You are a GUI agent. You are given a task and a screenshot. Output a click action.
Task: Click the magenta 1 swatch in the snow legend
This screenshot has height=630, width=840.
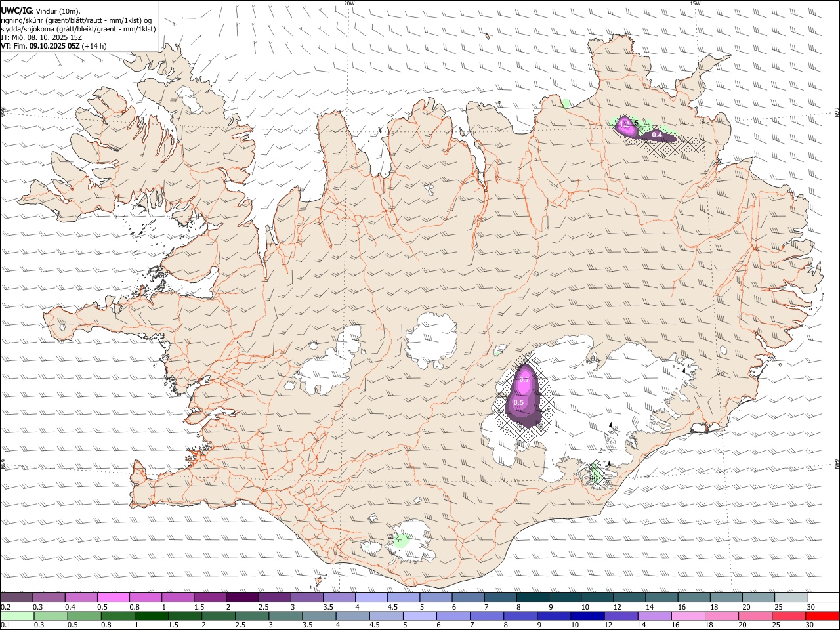[x=177, y=598]
